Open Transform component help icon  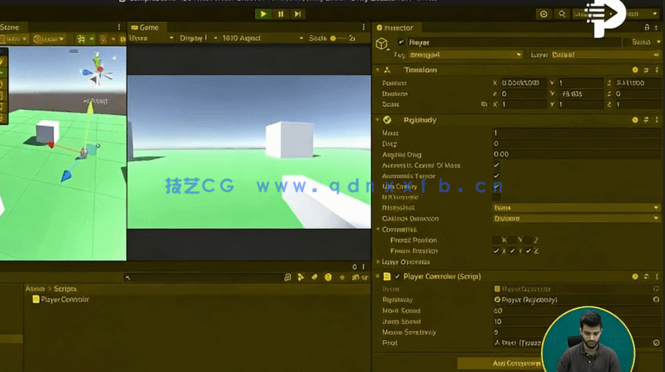click(x=635, y=70)
